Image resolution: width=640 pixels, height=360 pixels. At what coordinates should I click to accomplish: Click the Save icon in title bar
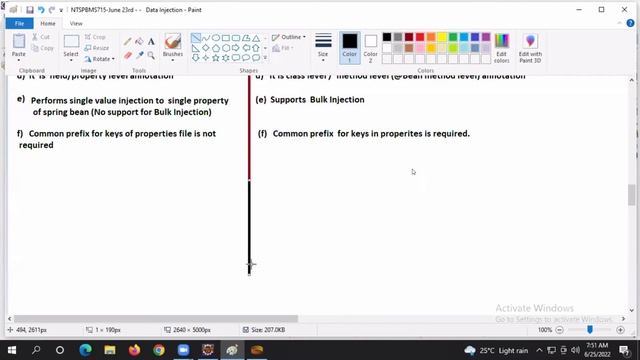tap(30, 10)
